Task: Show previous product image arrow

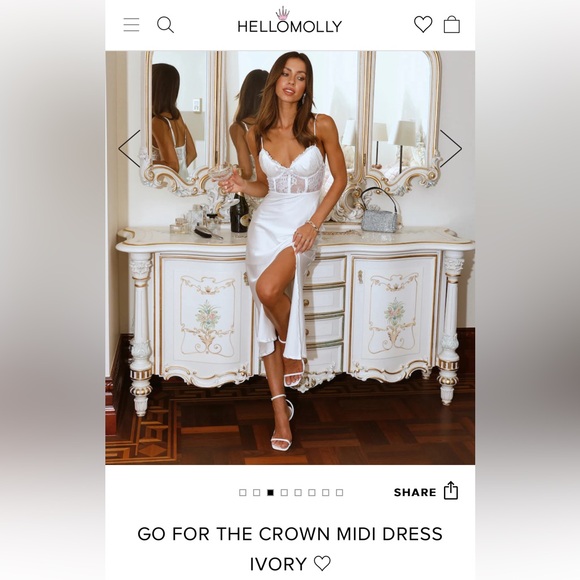Action: 129,148
